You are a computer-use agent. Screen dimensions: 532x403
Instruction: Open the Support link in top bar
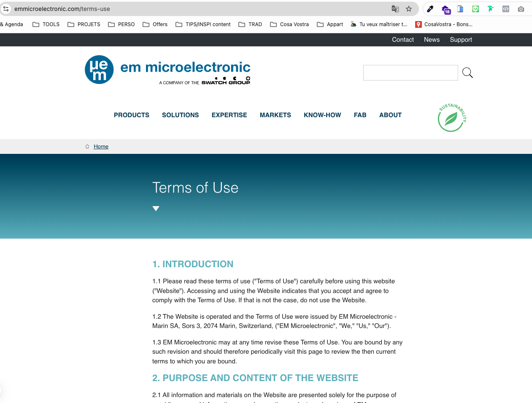[461, 40]
